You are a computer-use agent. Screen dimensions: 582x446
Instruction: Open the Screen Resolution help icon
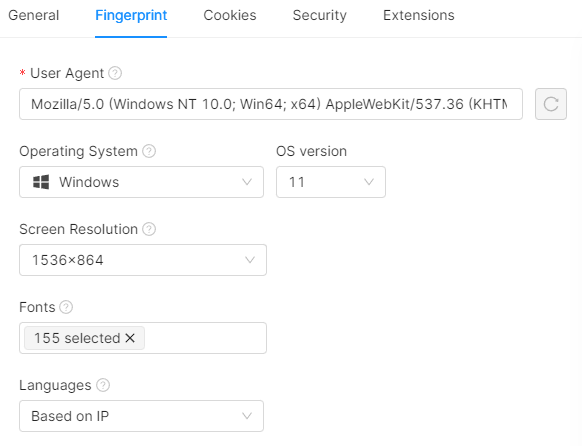(x=149, y=229)
